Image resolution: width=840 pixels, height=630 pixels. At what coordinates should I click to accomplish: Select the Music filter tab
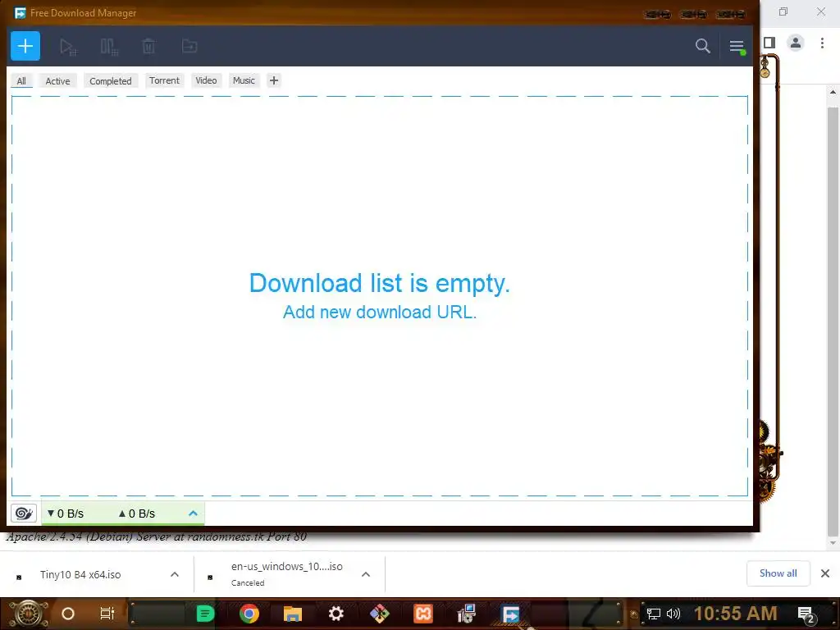point(244,80)
